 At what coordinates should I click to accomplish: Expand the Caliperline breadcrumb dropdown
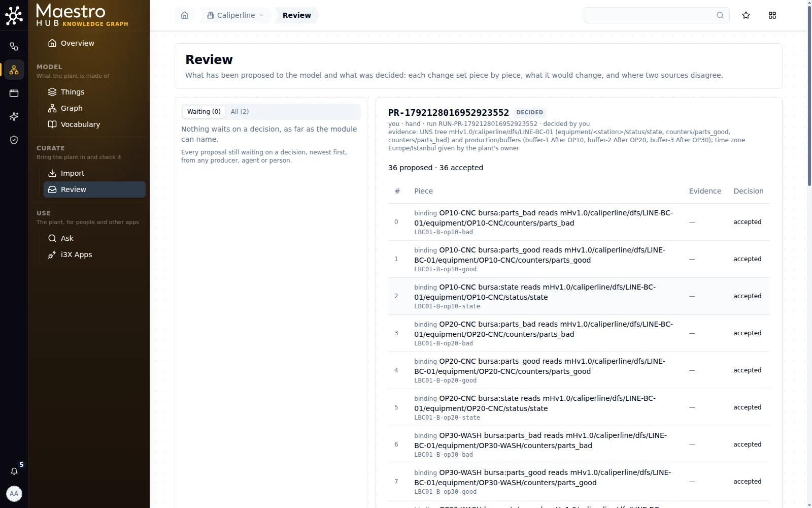tap(235, 15)
